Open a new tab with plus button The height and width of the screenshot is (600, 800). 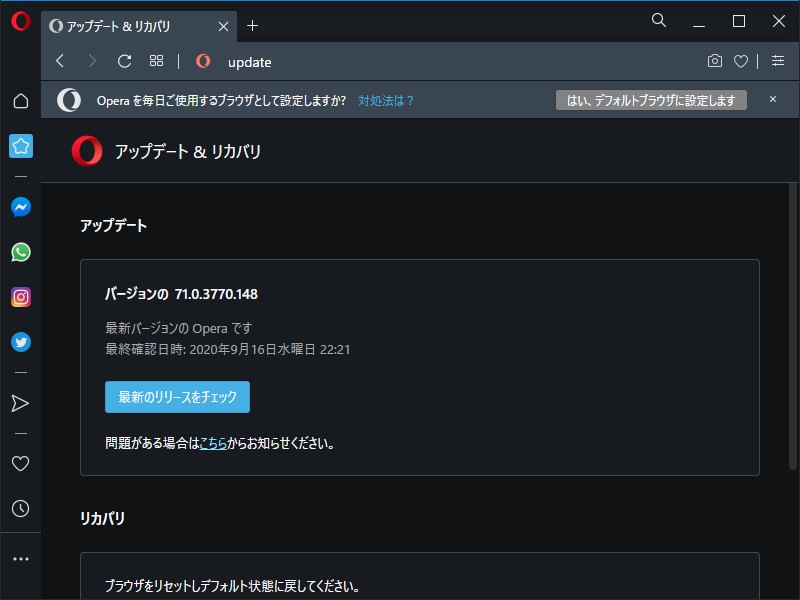coord(252,26)
